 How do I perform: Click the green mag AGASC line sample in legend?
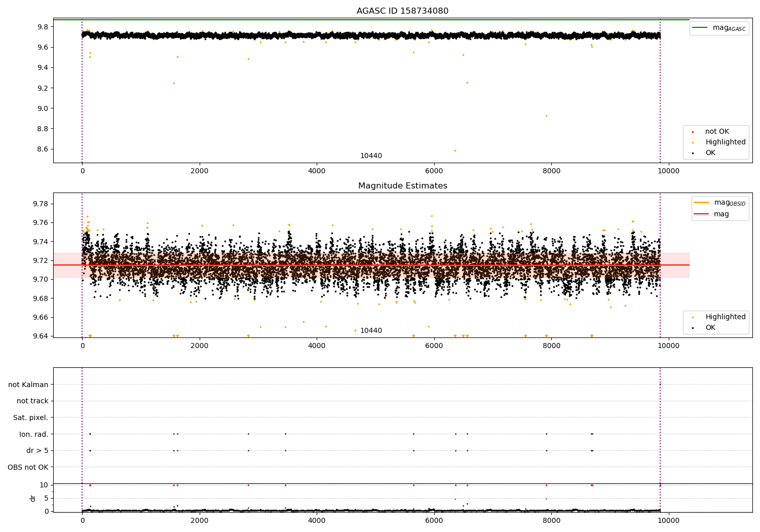coord(700,28)
